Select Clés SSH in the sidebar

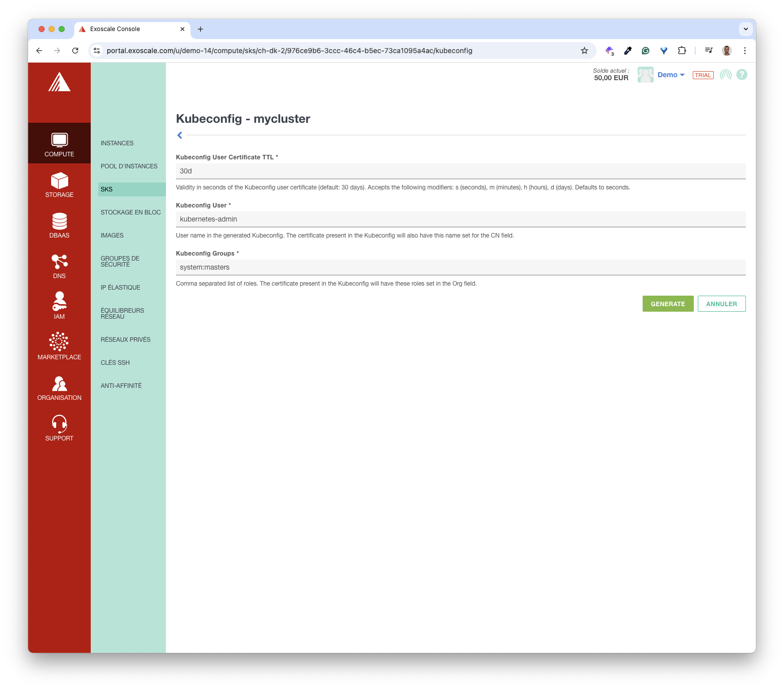click(x=115, y=363)
